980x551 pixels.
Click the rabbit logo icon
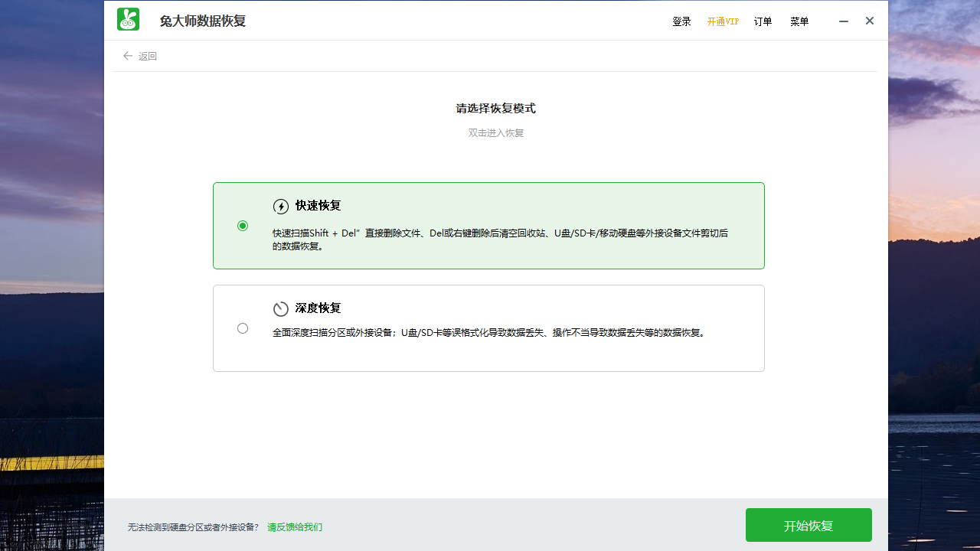coord(128,20)
